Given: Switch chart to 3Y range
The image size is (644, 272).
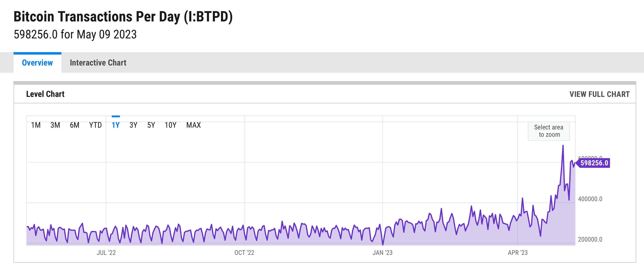Looking at the screenshot, I should tap(133, 125).
